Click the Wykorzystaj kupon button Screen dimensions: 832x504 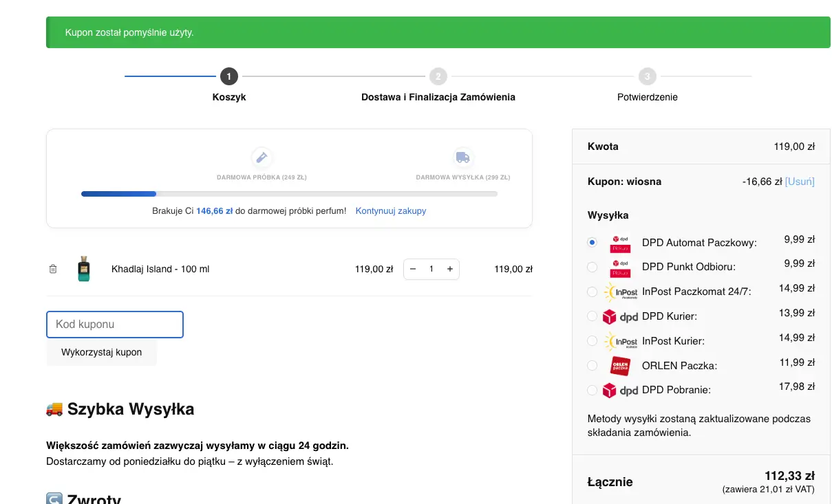coord(101,352)
